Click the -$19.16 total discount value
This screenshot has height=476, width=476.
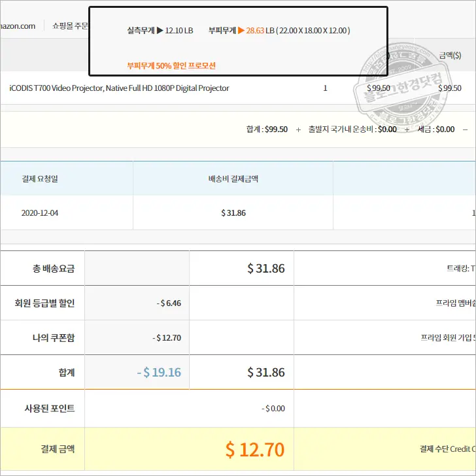pos(159,372)
